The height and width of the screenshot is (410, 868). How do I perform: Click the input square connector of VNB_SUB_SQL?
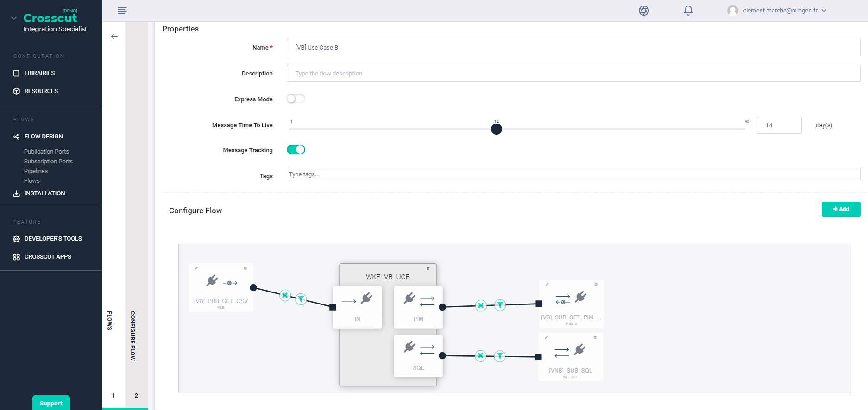tap(538, 357)
